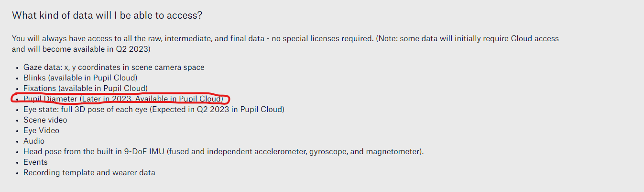Click the Blinks list item
The width and height of the screenshot is (644, 192).
tap(80, 78)
